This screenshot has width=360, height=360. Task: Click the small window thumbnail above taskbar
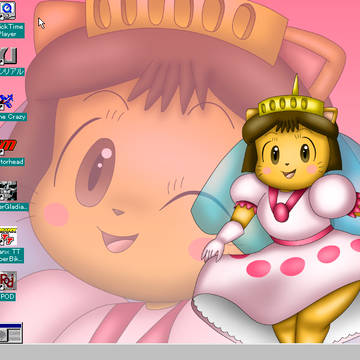[x=11, y=333]
